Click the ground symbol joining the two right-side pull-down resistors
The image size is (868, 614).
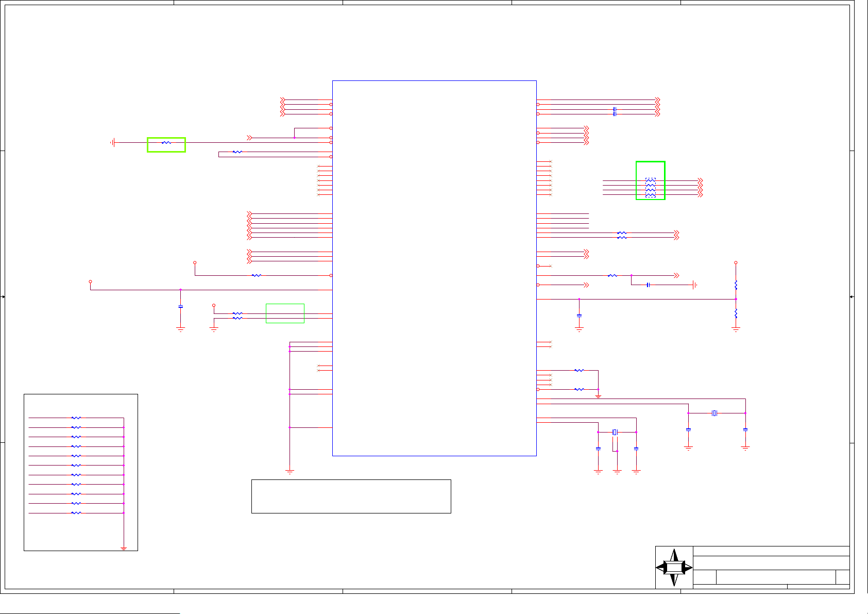pos(598,396)
